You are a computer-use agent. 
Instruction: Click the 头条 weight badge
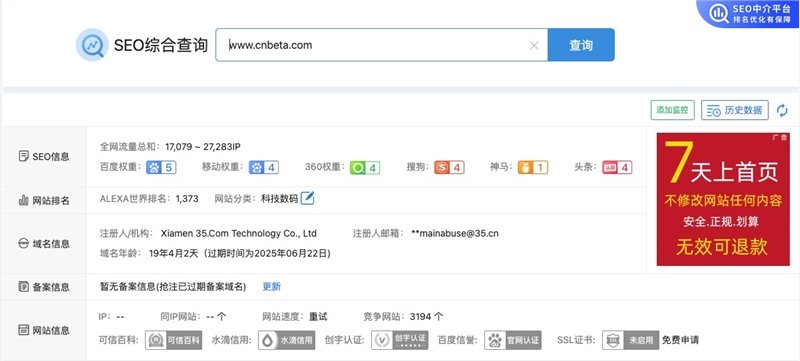(x=617, y=167)
